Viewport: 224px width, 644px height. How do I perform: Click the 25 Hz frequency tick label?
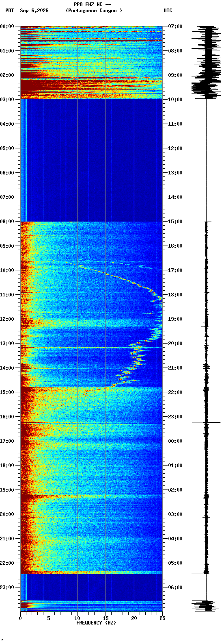point(162,618)
